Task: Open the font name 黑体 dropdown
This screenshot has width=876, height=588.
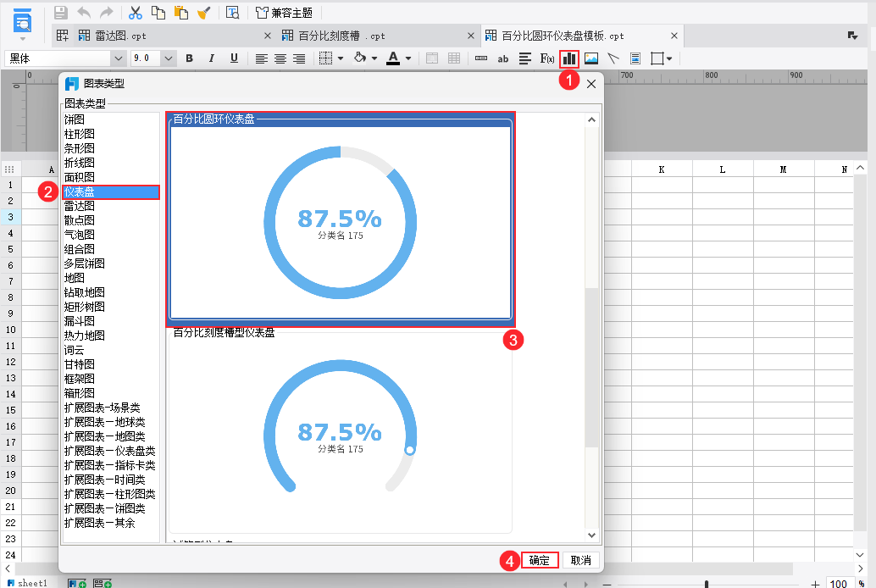Action: [x=118, y=58]
